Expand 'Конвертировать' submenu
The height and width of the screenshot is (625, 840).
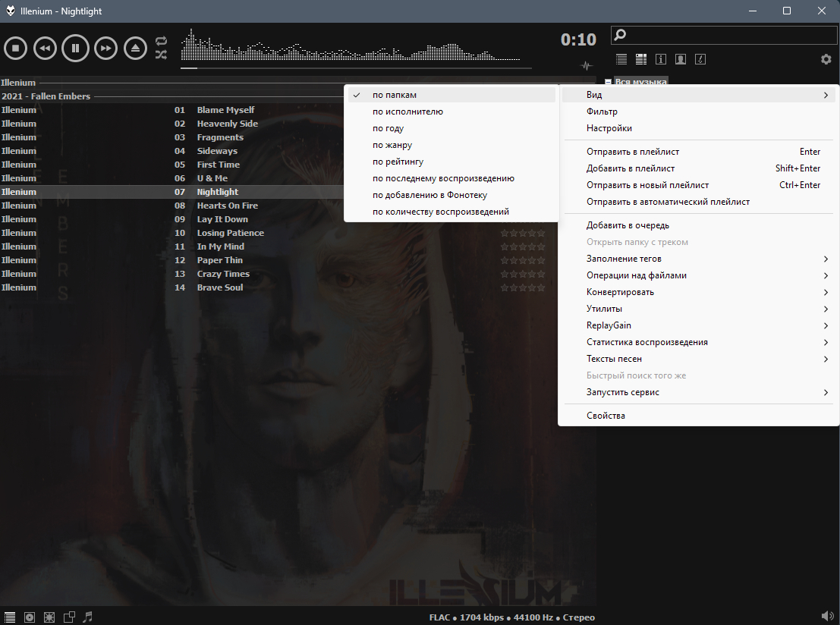(x=699, y=292)
